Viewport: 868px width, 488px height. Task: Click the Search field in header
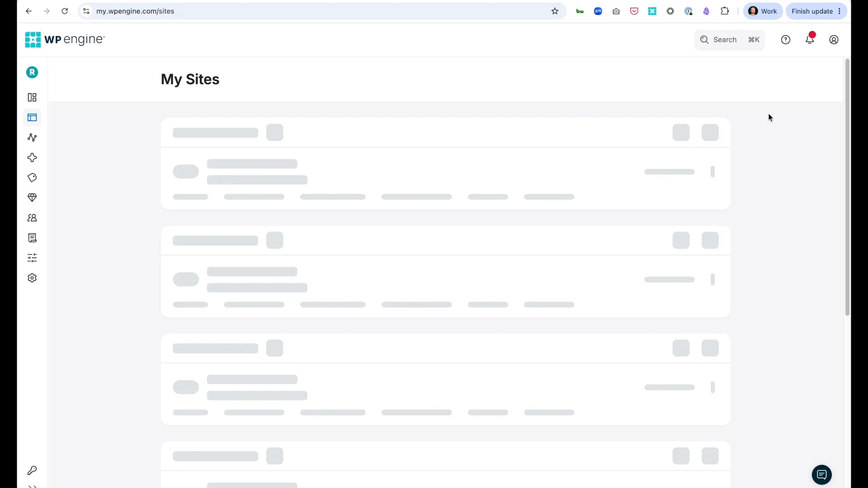[730, 40]
